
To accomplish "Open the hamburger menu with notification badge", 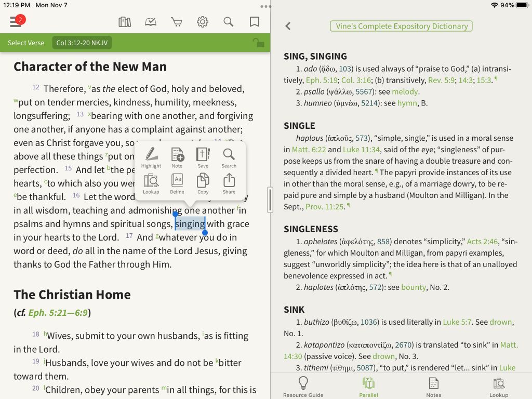I will [x=17, y=21].
